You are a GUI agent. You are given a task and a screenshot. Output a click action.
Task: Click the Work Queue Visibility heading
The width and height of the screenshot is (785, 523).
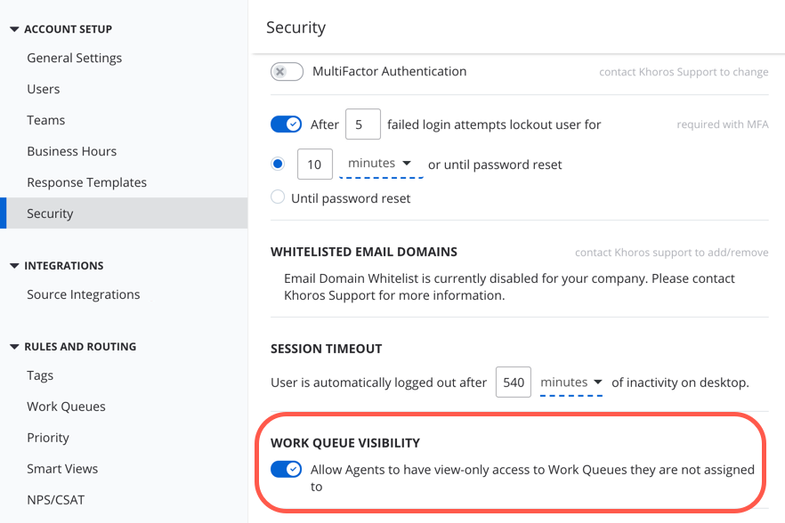tap(345, 443)
